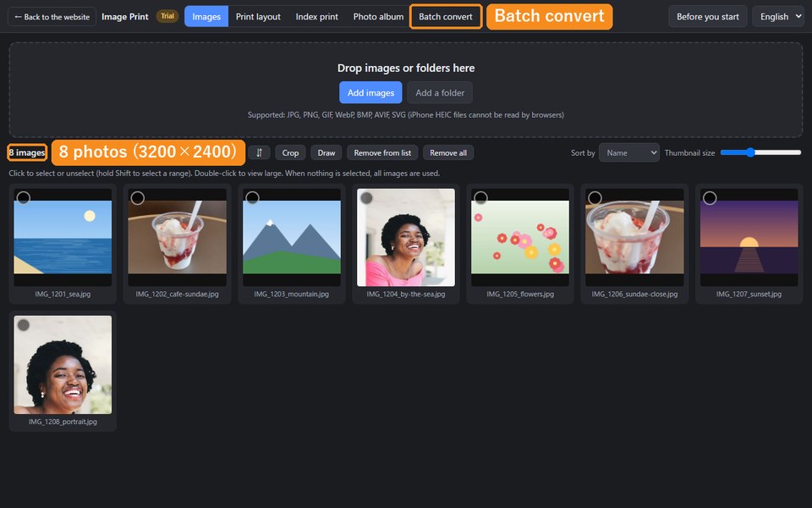This screenshot has height=508, width=812.
Task: Click the IMG_1204_by-the-sea.jpg filename
Action: pos(405,294)
